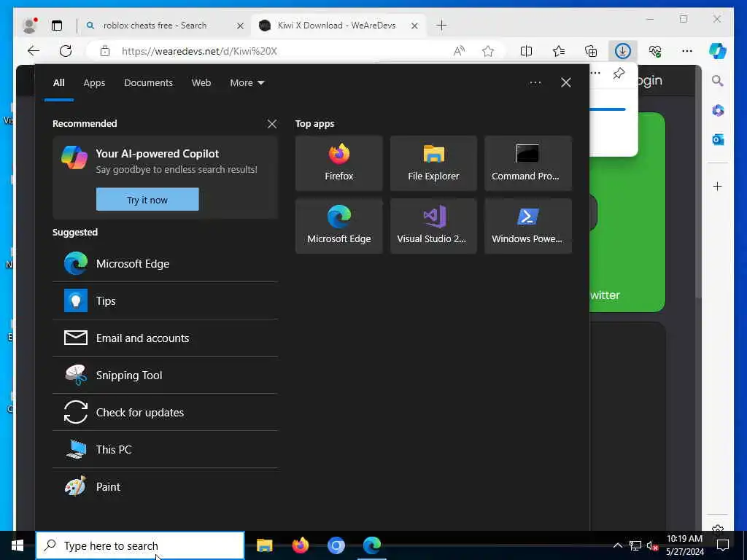Open the notification center icon
This screenshot has height=560, width=747.
coord(723,545)
